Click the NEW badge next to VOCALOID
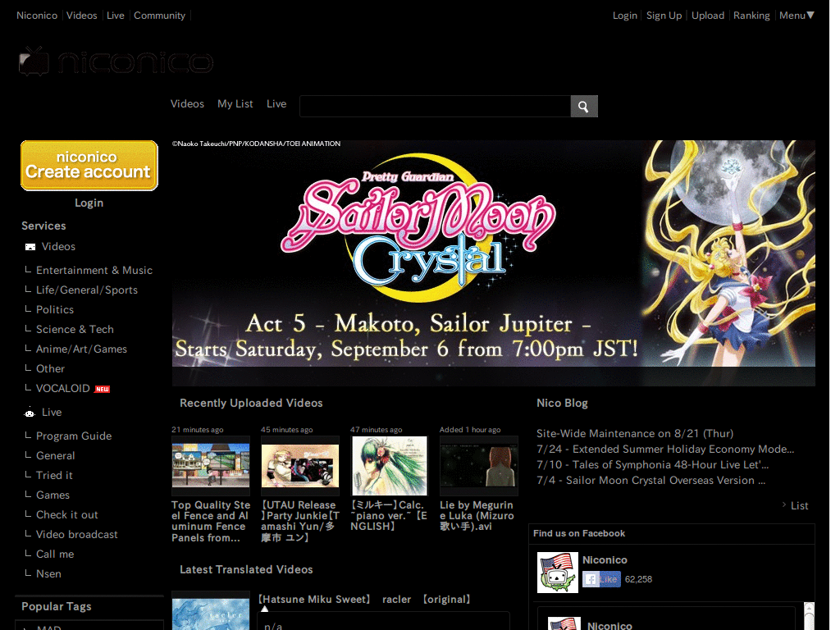 pos(102,390)
